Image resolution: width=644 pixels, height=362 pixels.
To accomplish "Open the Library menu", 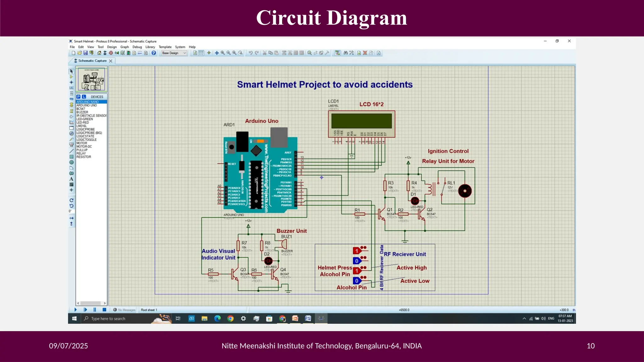I will 150,47.
